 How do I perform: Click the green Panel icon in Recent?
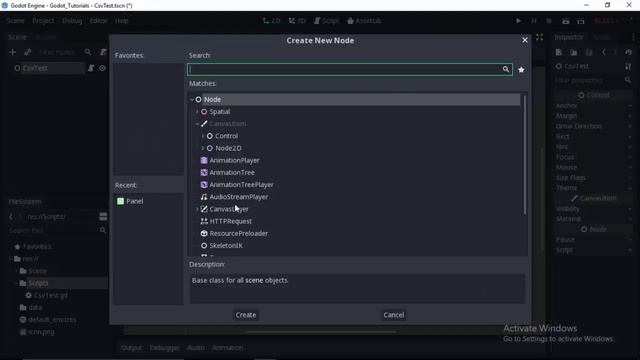[x=120, y=201]
